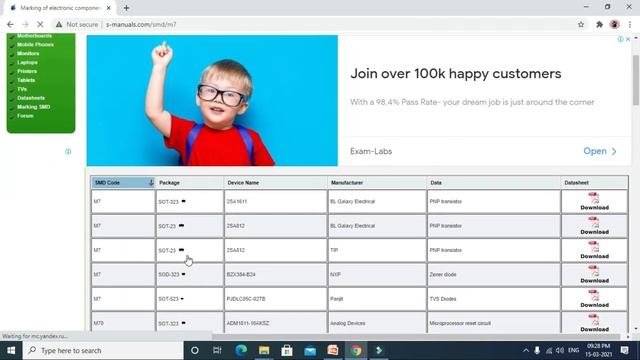The image size is (640, 360).
Task: Open Laptops in the sidebar menu
Action: 27,62
